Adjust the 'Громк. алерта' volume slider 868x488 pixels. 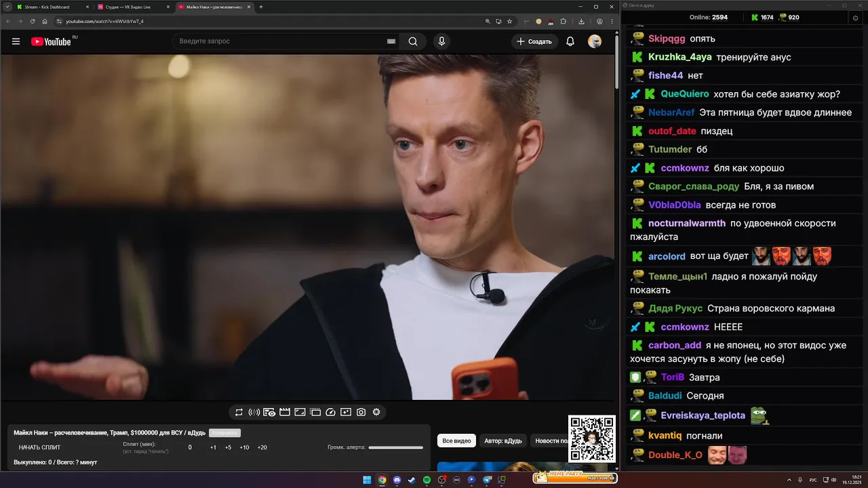pyautogui.click(x=395, y=447)
